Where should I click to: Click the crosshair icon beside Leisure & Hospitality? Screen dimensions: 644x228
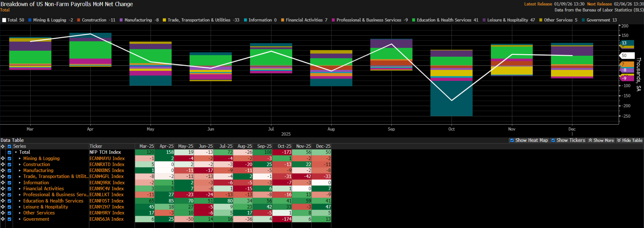point(3,207)
